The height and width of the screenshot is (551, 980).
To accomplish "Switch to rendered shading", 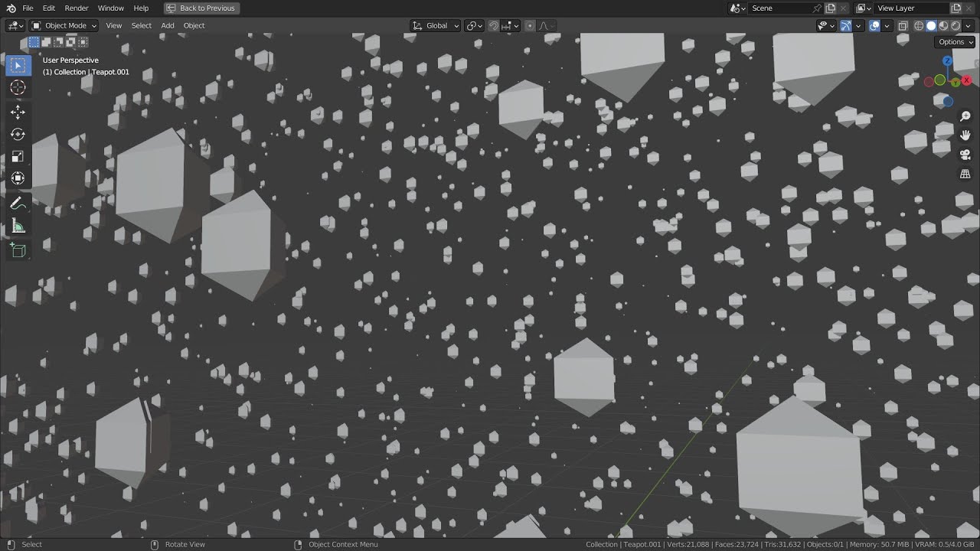I will point(955,25).
